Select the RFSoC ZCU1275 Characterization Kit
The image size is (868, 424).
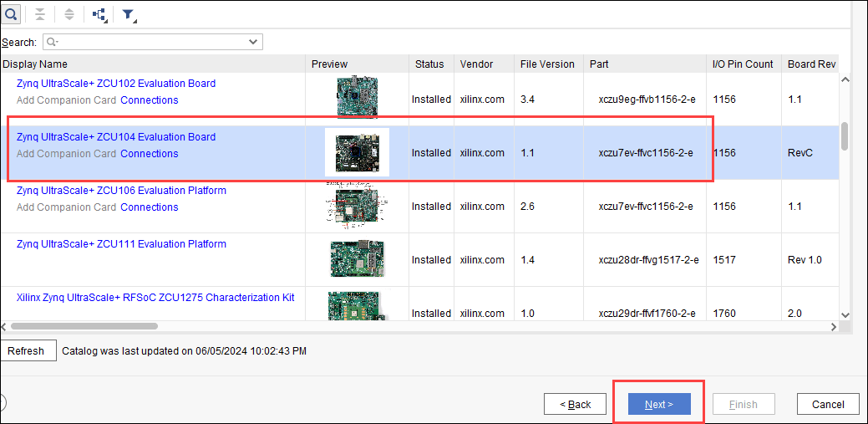[x=155, y=298]
